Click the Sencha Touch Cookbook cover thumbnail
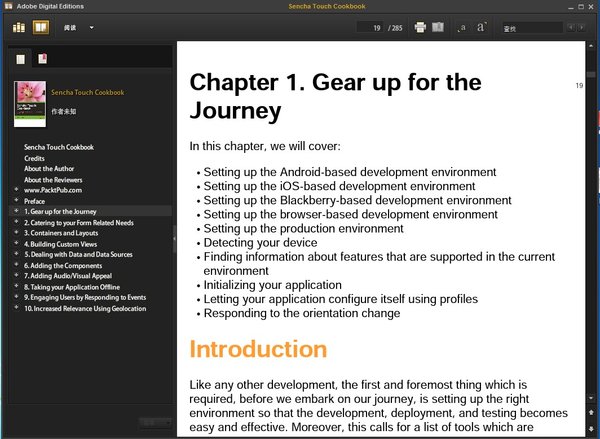The height and width of the screenshot is (439, 600). [x=30, y=103]
